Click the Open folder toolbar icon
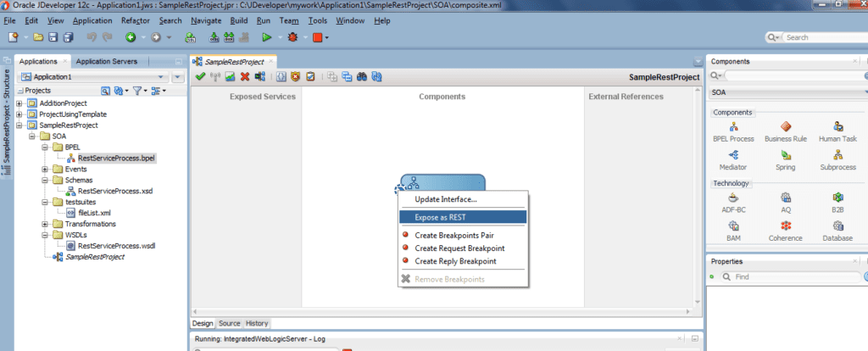868x351 pixels. click(38, 37)
